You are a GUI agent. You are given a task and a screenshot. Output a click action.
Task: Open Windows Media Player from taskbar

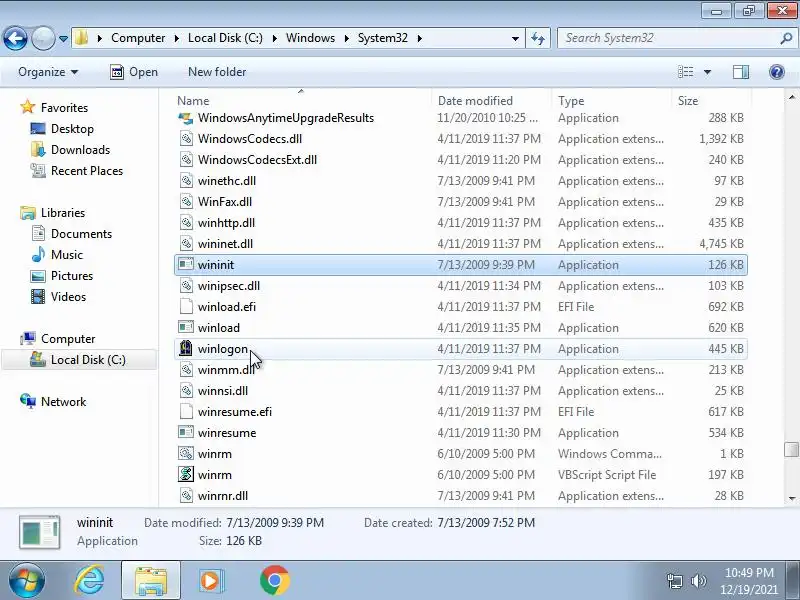[x=211, y=580]
